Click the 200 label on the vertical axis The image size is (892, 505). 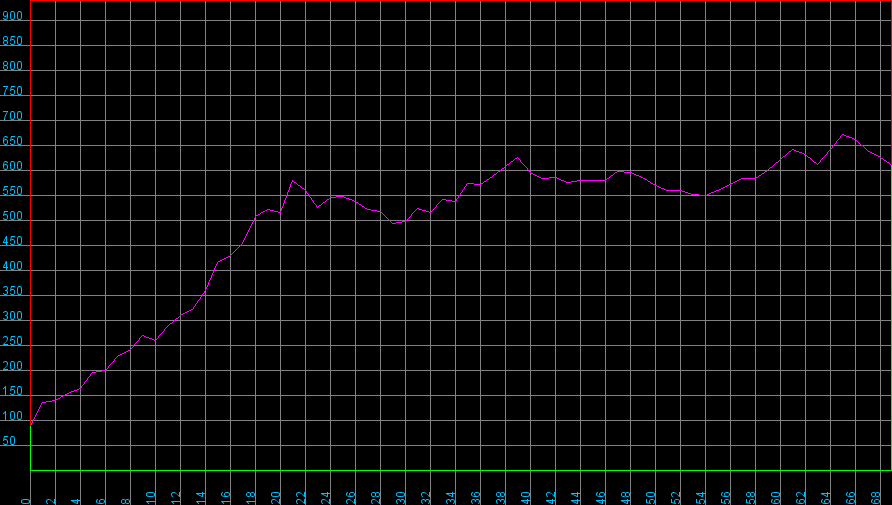[x=13, y=366]
